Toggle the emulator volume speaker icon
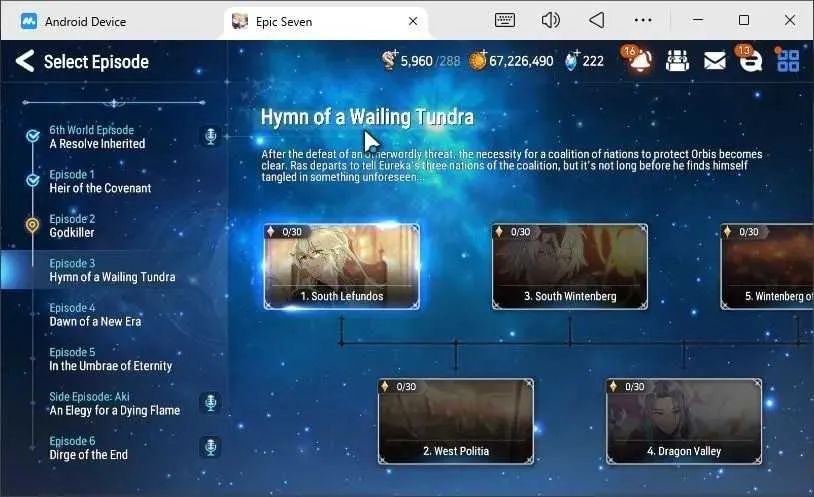This screenshot has height=497, width=814. coord(550,20)
